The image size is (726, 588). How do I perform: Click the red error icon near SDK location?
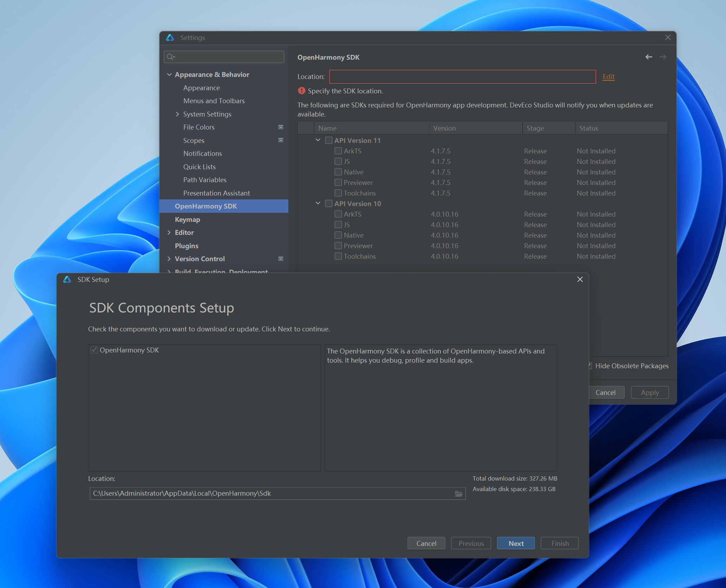coord(301,91)
